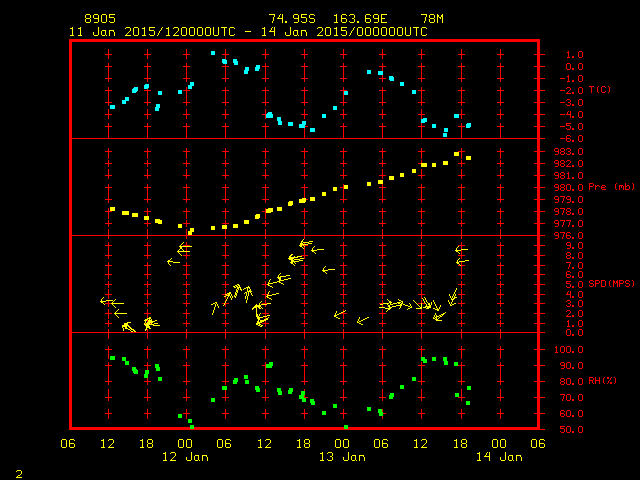
Task: Click the 5.0 wind speed tick label
Action: point(574,285)
